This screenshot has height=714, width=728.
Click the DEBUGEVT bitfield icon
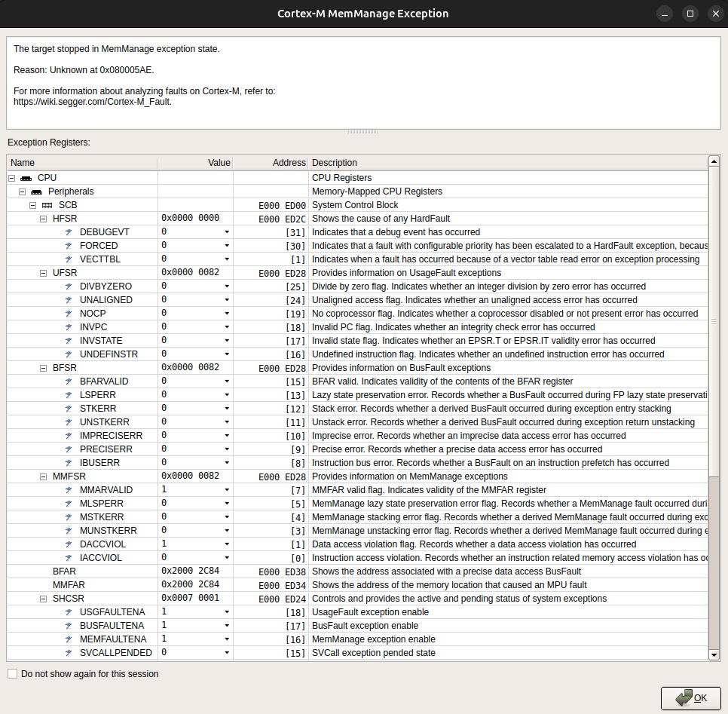[69, 232]
